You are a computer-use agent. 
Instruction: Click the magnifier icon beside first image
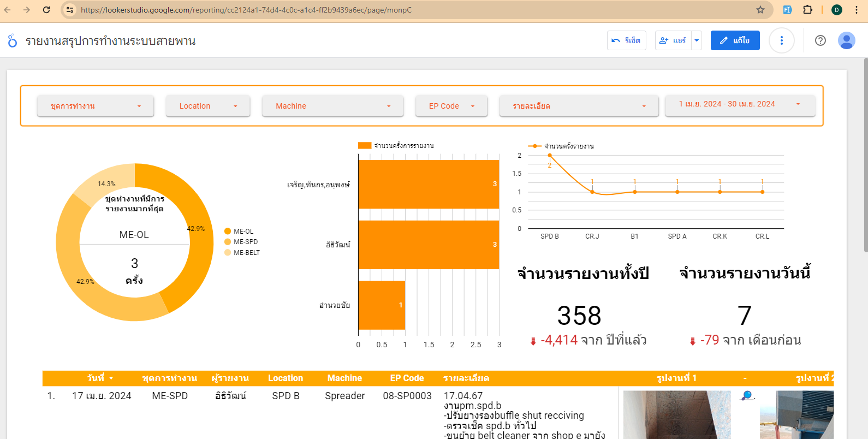coord(746,395)
